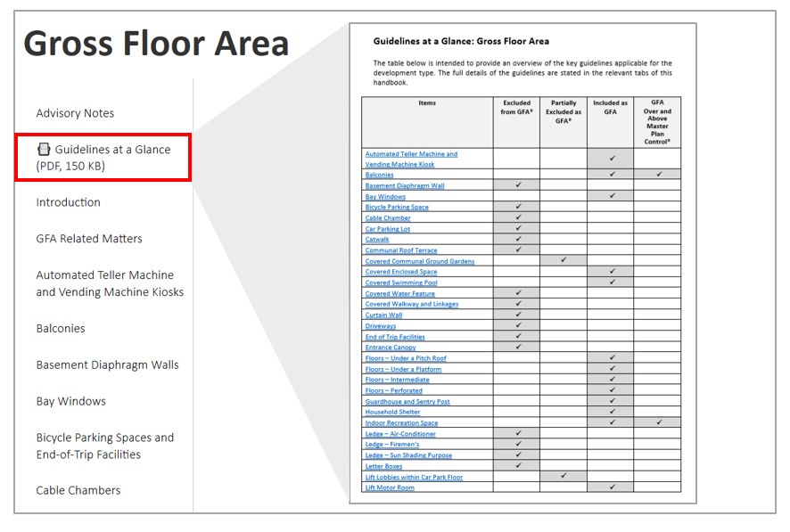This screenshot has width=790, height=532.
Task: Follow Automated Teller Machine and Vending Machine Kiosk link in the table
Action: pos(411,159)
